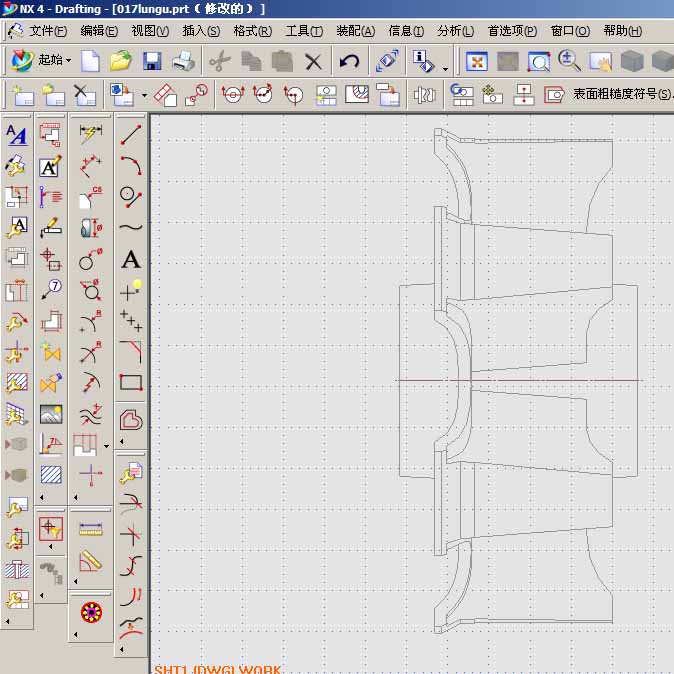Image resolution: width=674 pixels, height=674 pixels.
Task: Click the color wheel icon
Action: tap(92, 612)
